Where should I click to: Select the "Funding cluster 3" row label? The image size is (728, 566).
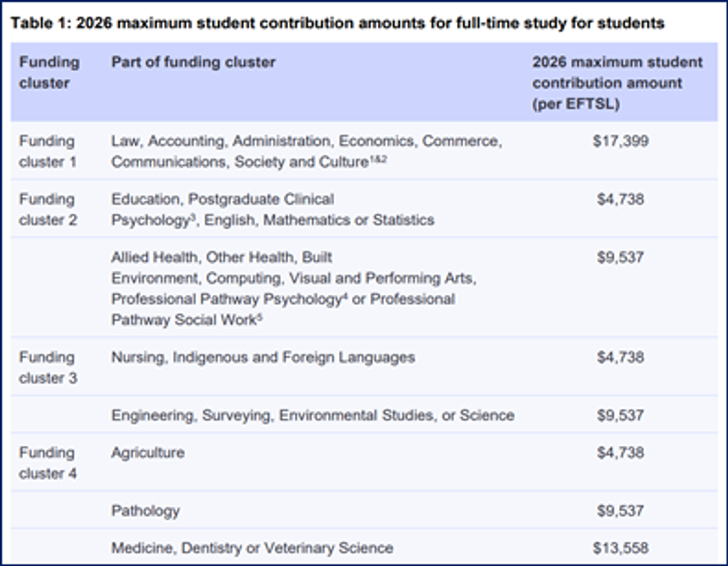pyautogui.click(x=48, y=367)
